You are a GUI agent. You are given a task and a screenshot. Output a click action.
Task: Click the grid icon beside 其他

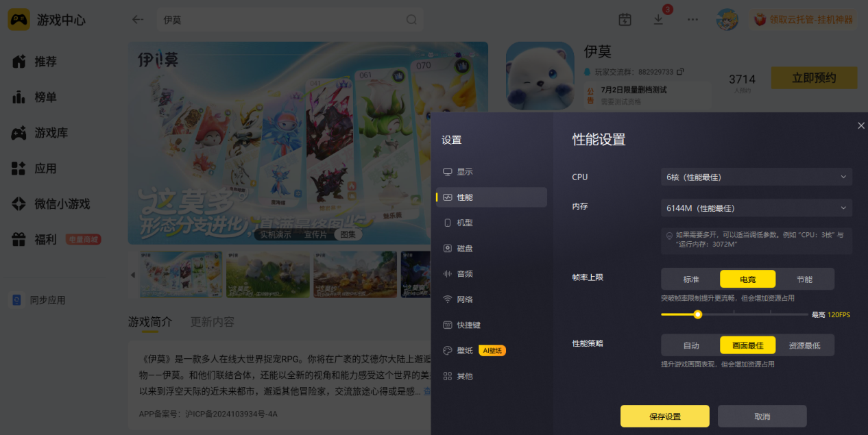coord(448,376)
